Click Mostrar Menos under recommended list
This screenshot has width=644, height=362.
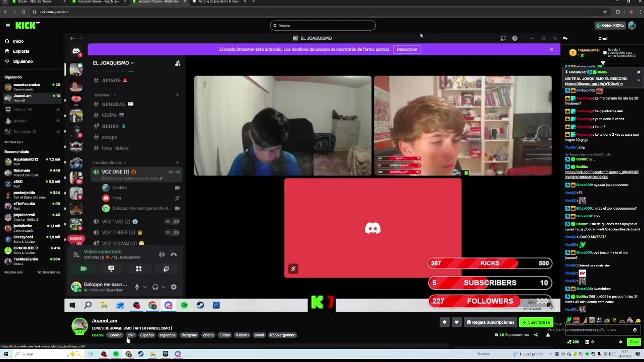pyautogui.click(x=49, y=272)
